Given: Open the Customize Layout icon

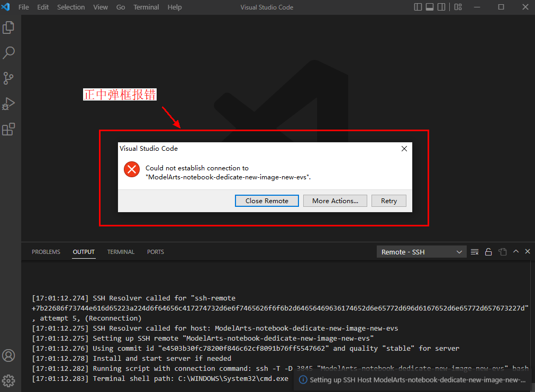Looking at the screenshot, I should point(458,7).
